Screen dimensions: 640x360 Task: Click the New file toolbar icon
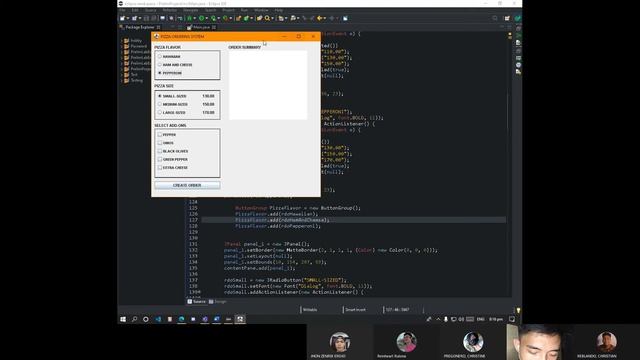click(122, 18)
